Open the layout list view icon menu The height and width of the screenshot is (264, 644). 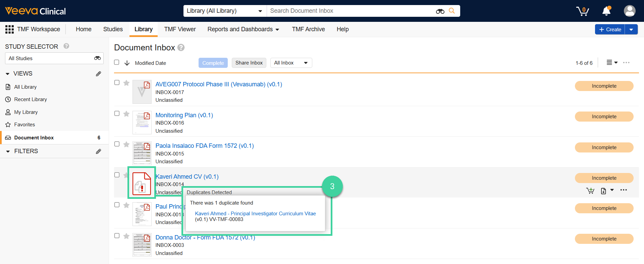click(x=612, y=62)
